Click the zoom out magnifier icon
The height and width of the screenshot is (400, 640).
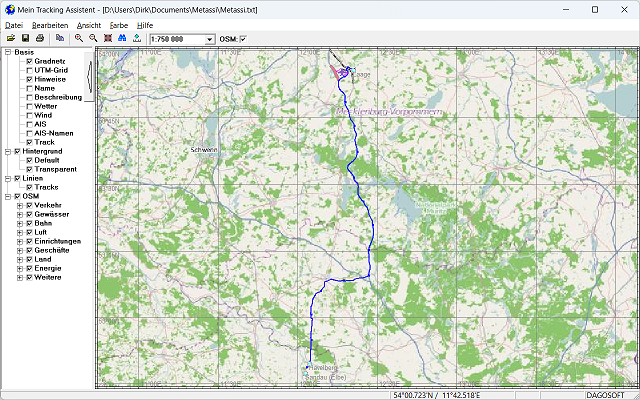(x=93, y=38)
